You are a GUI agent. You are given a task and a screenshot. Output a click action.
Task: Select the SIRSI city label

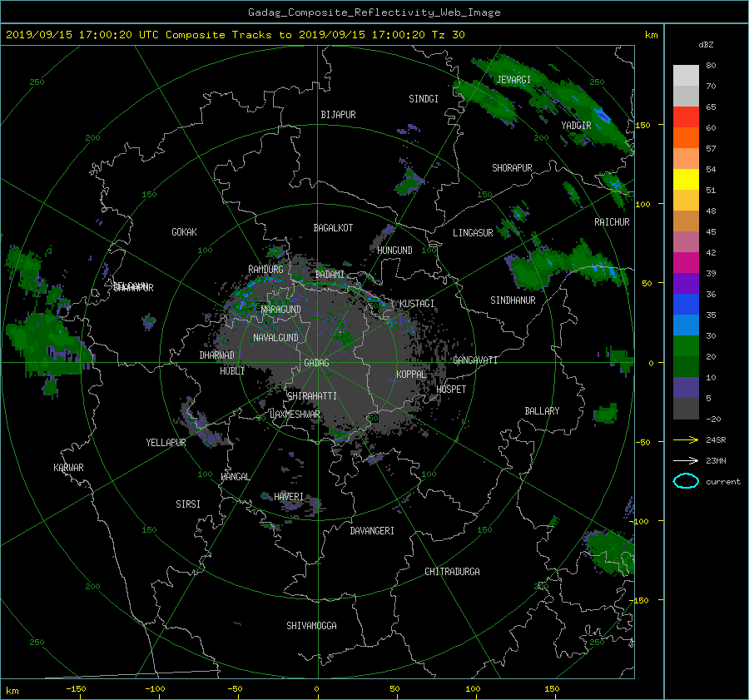188,504
